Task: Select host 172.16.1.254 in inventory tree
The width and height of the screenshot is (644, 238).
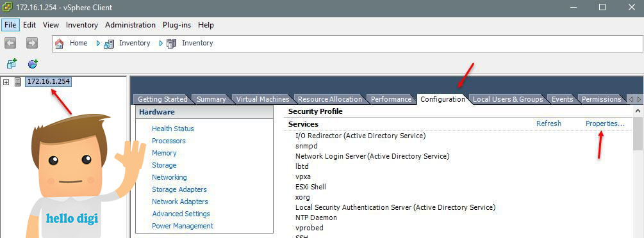Action: pyautogui.click(x=49, y=81)
